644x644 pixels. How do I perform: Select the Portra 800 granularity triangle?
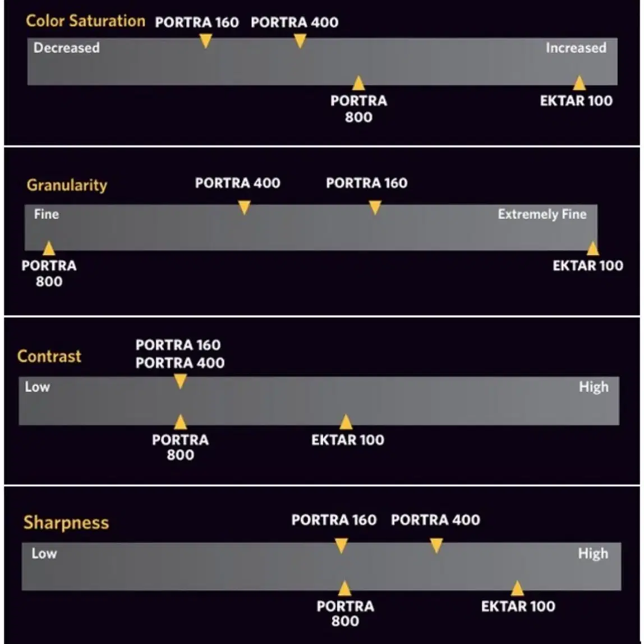(49, 248)
